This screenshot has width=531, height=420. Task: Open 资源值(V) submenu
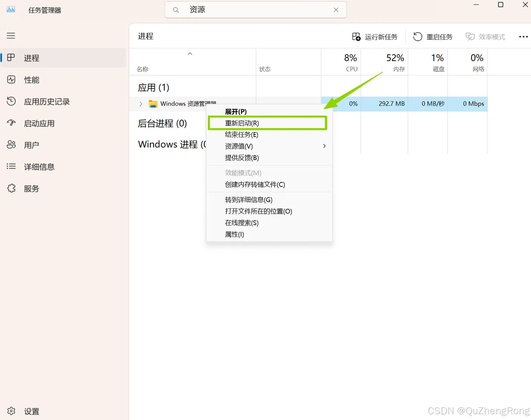(x=269, y=146)
